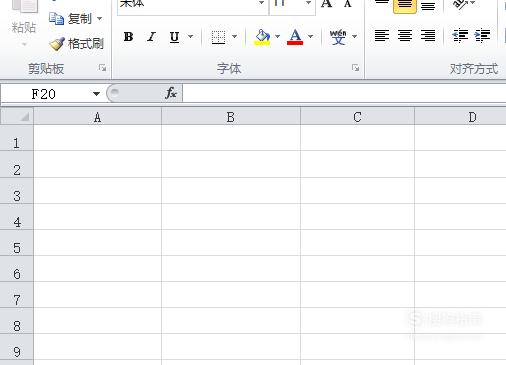This screenshot has width=506, height=365.
Task: Select row 6 header
Action: pos(17,269)
